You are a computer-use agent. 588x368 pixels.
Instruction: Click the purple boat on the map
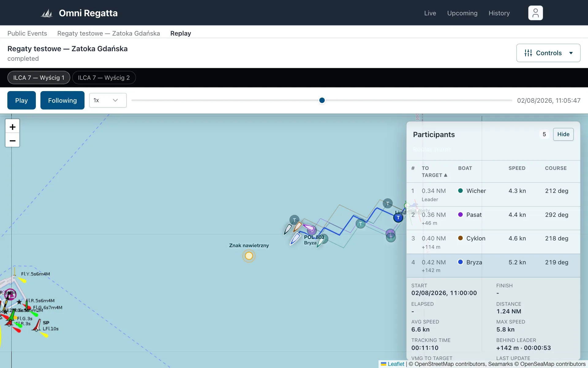pyautogui.click(x=309, y=228)
